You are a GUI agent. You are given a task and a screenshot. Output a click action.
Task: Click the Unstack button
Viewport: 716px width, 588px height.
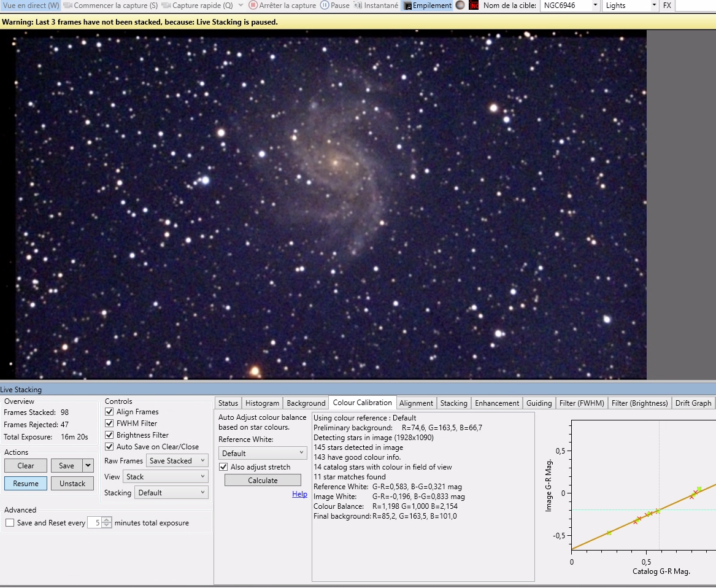coord(72,484)
